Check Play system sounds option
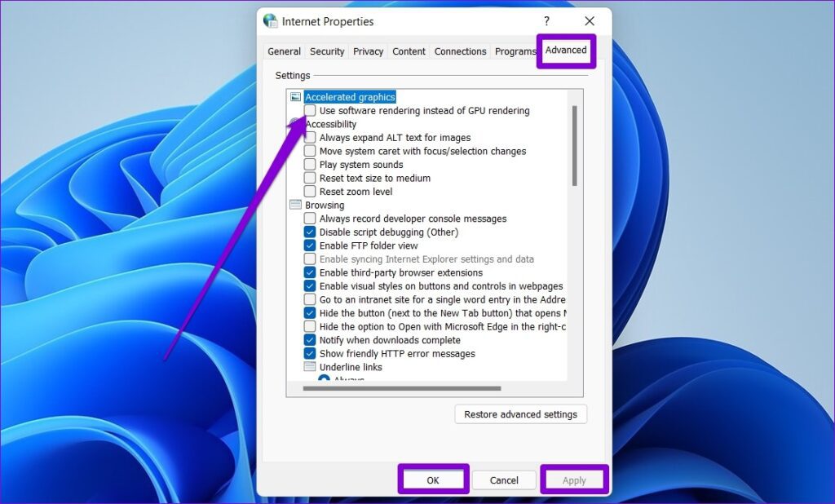The height and width of the screenshot is (504, 835). 310,165
